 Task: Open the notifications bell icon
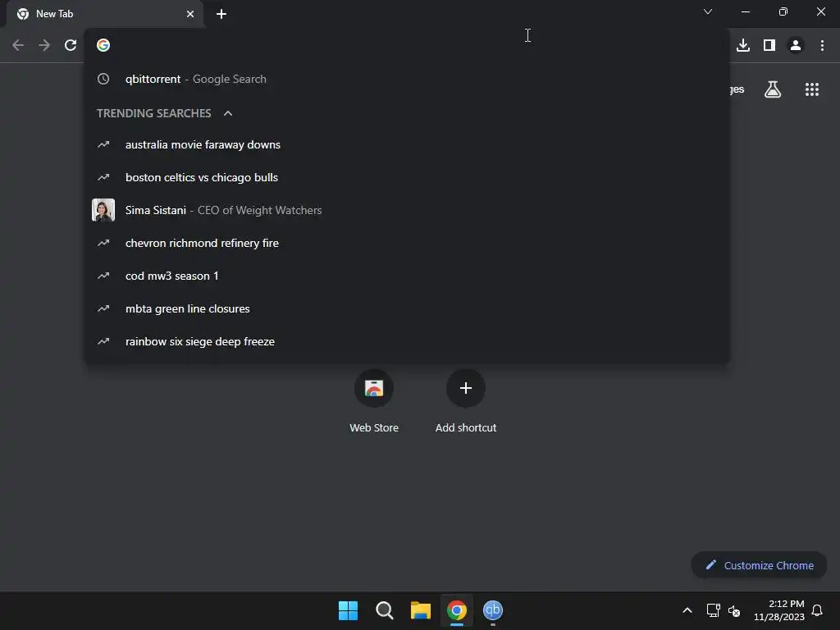817,610
